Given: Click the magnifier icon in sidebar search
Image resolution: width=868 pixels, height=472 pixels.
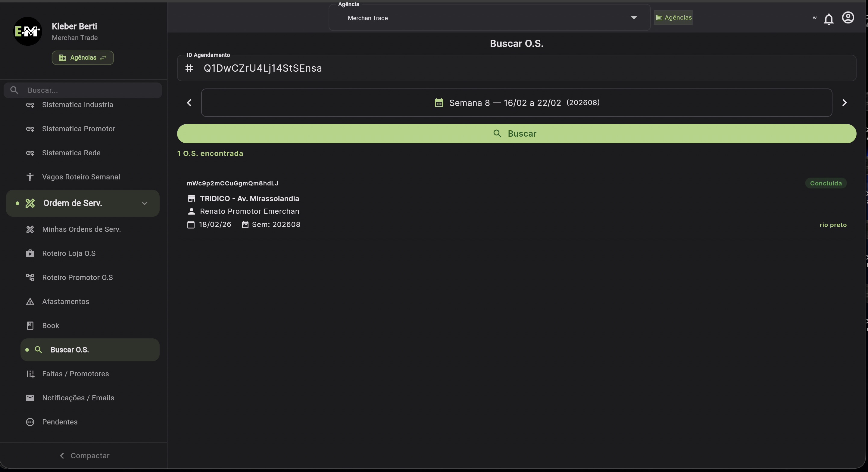Looking at the screenshot, I should point(14,90).
